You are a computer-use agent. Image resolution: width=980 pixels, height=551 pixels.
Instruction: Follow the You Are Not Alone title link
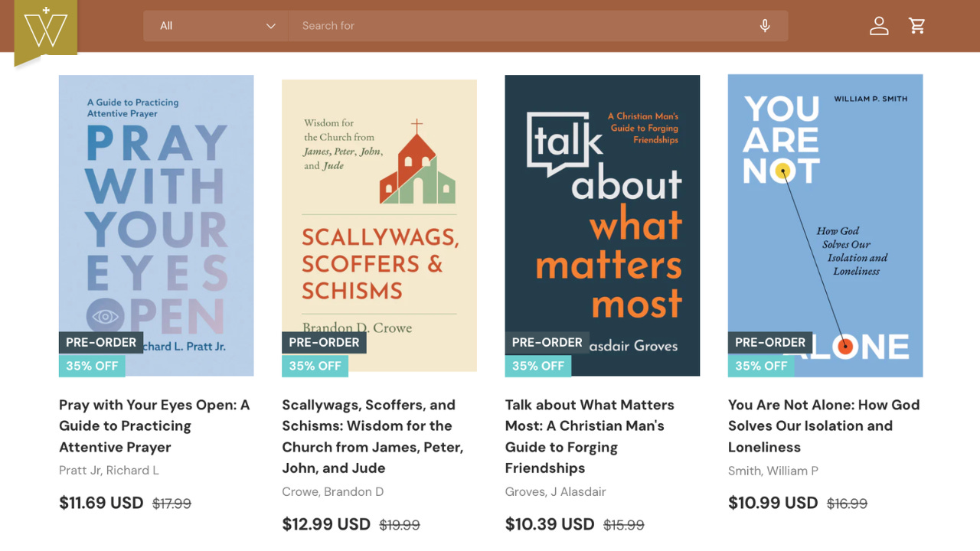tap(824, 425)
